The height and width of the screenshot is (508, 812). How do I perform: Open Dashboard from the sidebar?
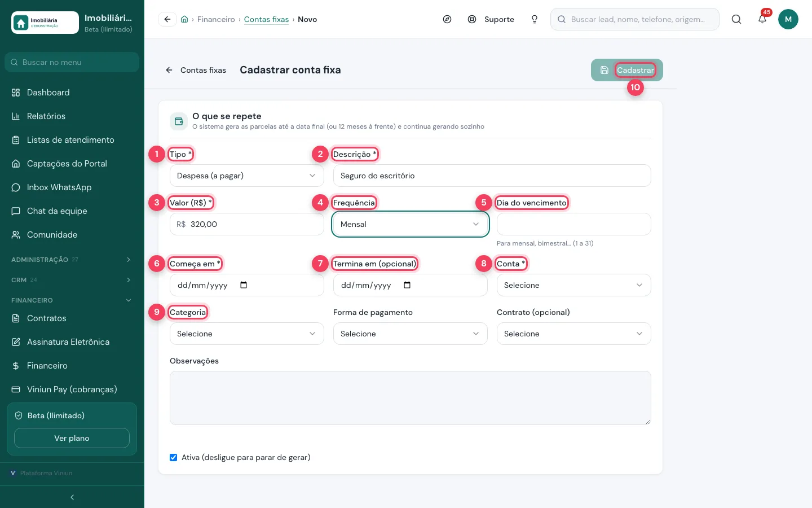(72, 93)
